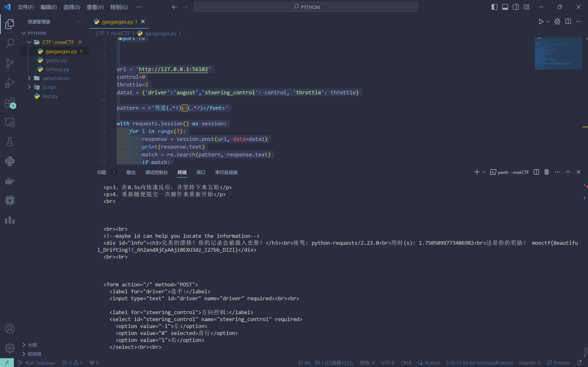The image size is (588, 367).
Task: Delete the terminal using the trash icon
Action: 547,172
